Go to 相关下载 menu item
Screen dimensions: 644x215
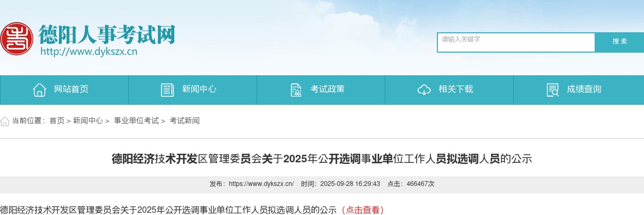tap(449, 90)
